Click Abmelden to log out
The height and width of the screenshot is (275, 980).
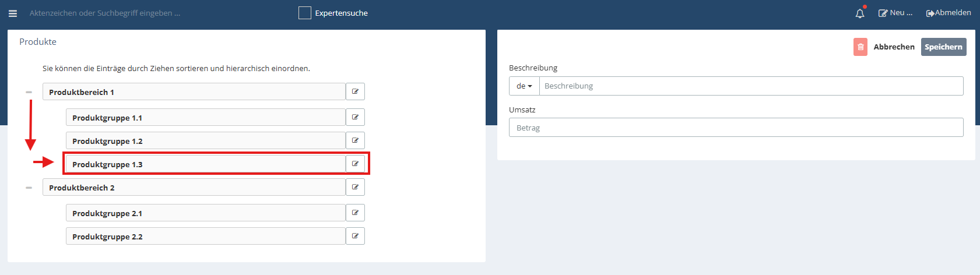tap(949, 13)
